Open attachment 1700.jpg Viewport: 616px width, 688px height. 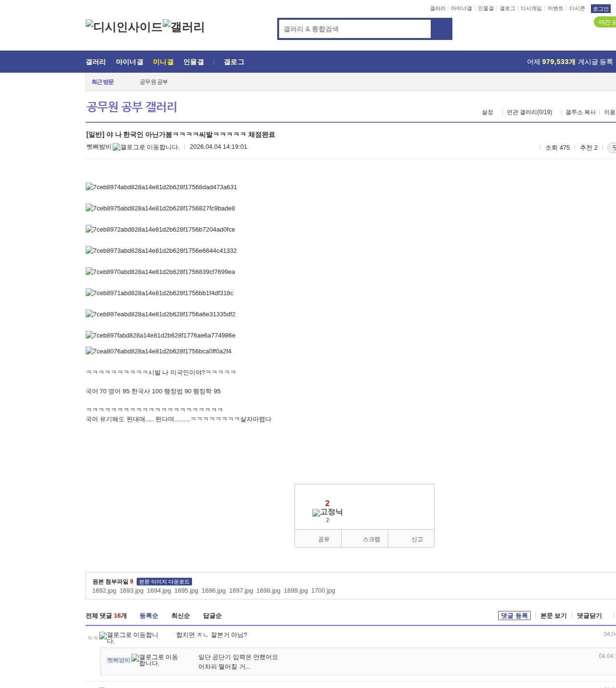[323, 591]
